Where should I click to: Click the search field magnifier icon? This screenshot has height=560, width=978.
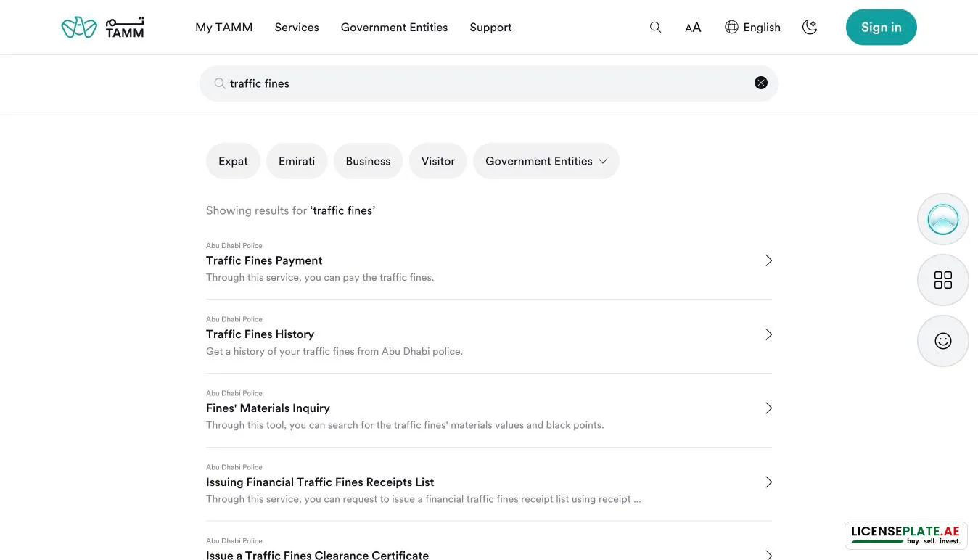219,83
